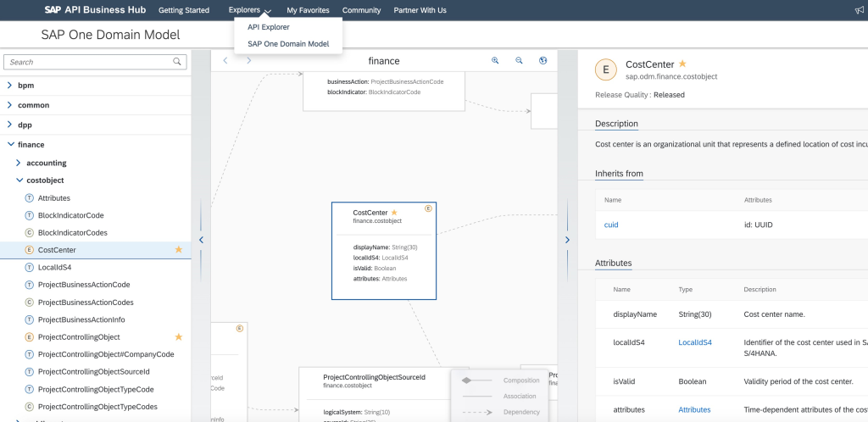This screenshot has height=422, width=868.
Task: Click the announcements megaphone icon
Action: pyautogui.click(x=860, y=10)
